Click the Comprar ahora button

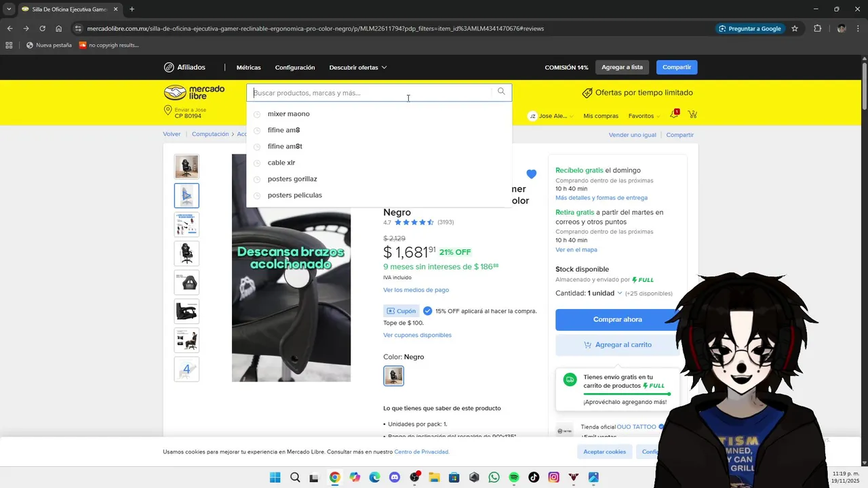point(617,319)
